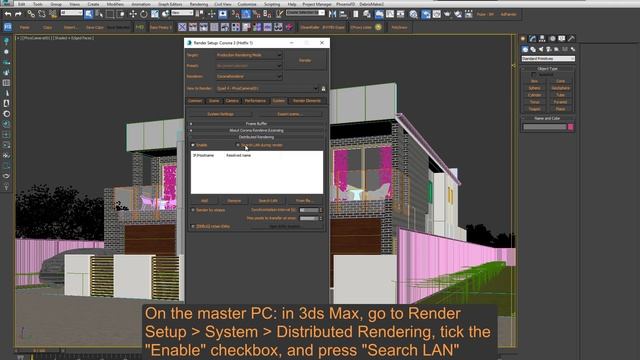
Task: Click the Box primitive button
Action: click(535, 81)
